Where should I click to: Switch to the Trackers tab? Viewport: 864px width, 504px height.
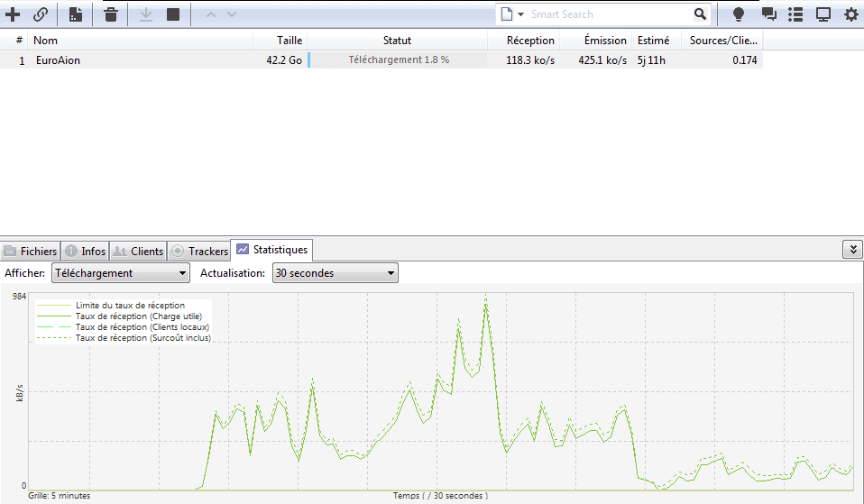click(x=199, y=252)
